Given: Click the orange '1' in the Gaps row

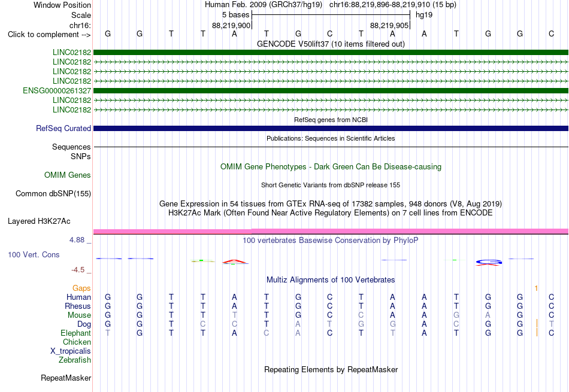Looking at the screenshot, I should point(536,288).
